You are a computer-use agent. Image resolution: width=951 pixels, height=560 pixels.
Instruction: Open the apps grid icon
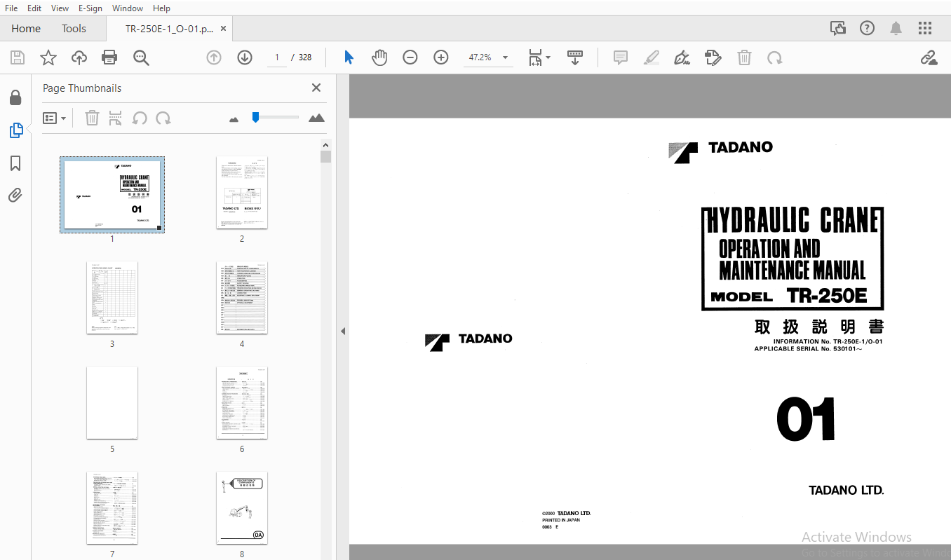point(925,28)
